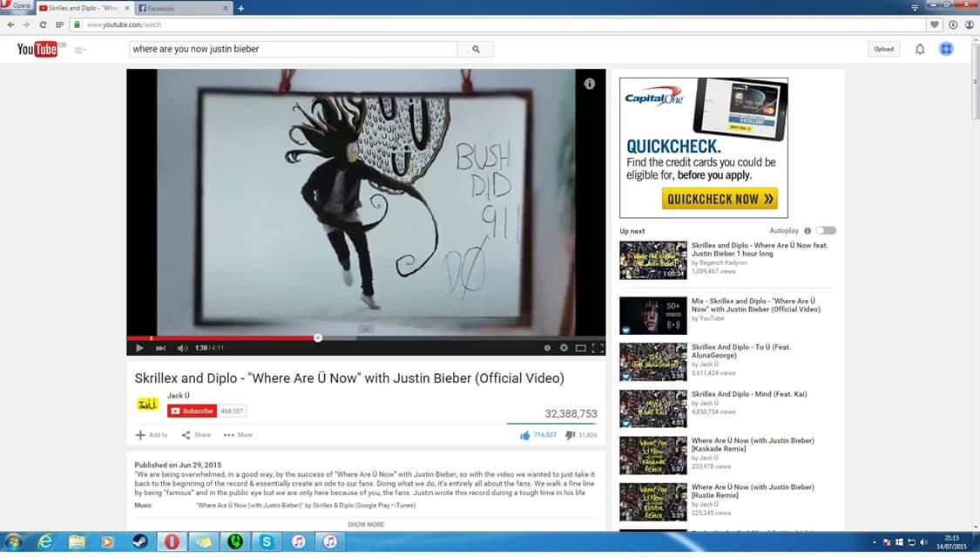Open Skype from the taskbar
This screenshot has height=558, width=980.
click(x=267, y=541)
